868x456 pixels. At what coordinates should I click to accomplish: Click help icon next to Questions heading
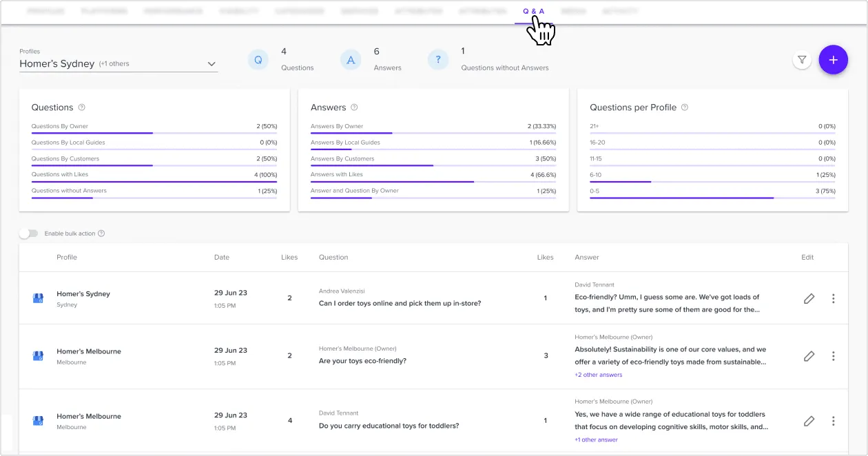pos(82,107)
